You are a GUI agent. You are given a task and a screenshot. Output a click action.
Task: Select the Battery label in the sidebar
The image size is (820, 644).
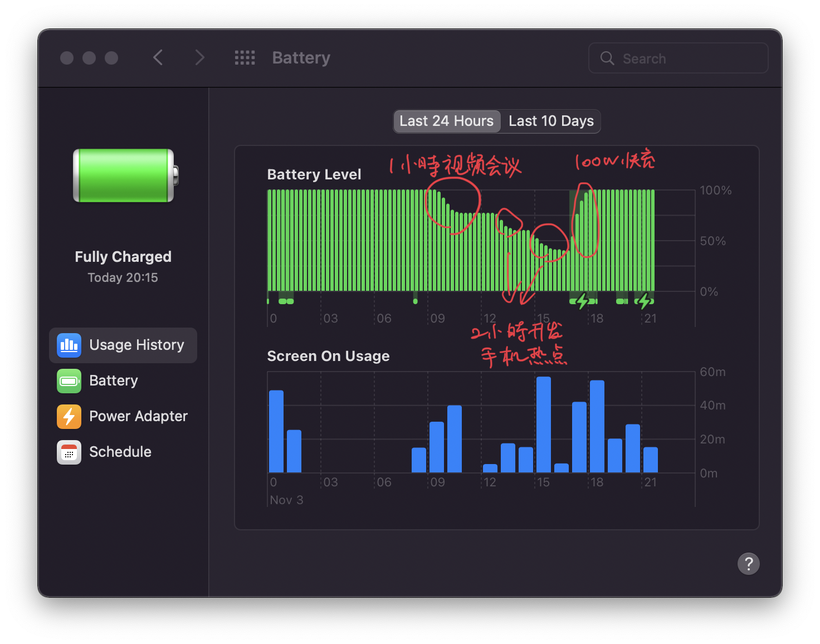pos(114,381)
